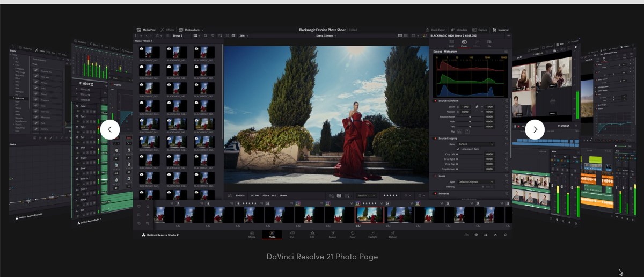This screenshot has height=277, width=644.
Task: Open the chat comments icon in bottom bar
Action: (476, 235)
